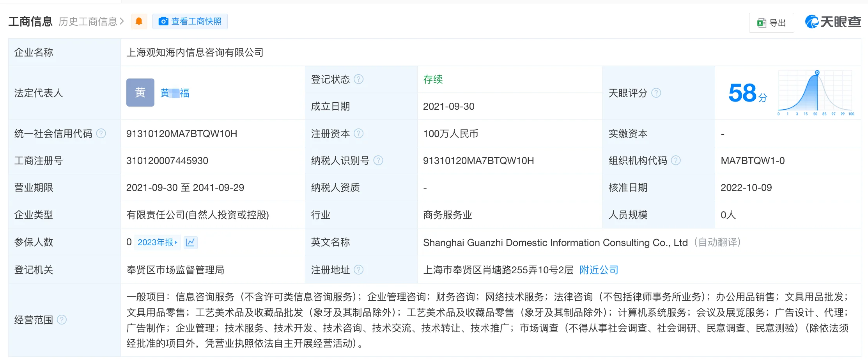
Task: Show the 参保人数 trend chart icon
Action: coord(190,242)
